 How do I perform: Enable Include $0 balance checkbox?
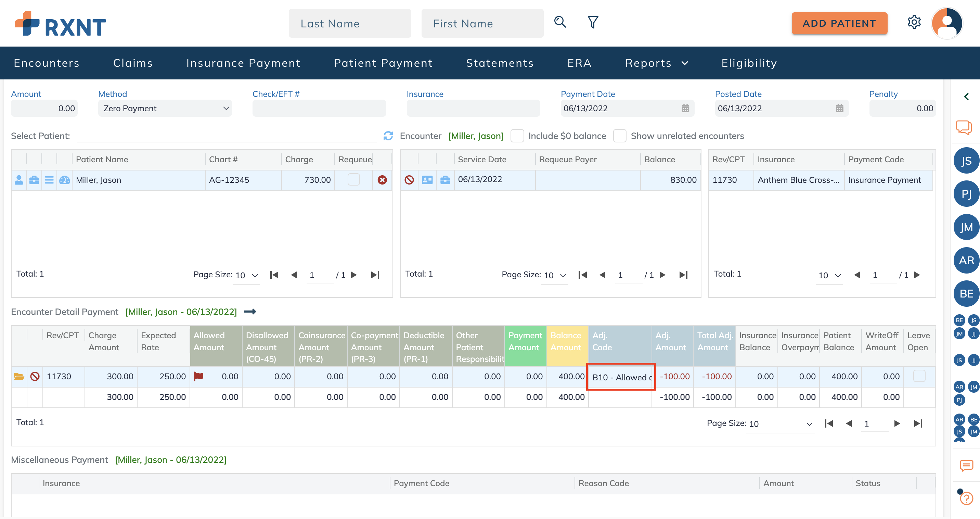(517, 136)
